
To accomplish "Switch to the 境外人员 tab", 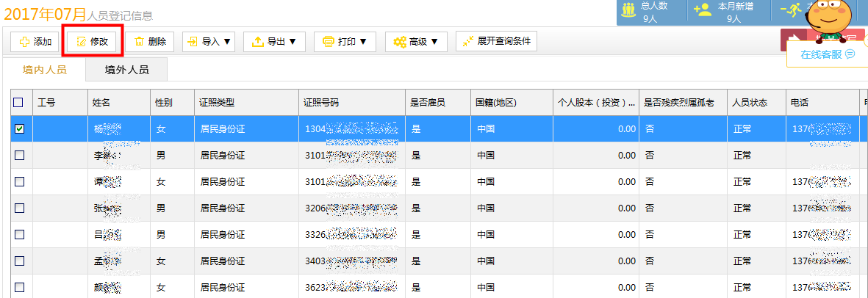I will [x=126, y=70].
